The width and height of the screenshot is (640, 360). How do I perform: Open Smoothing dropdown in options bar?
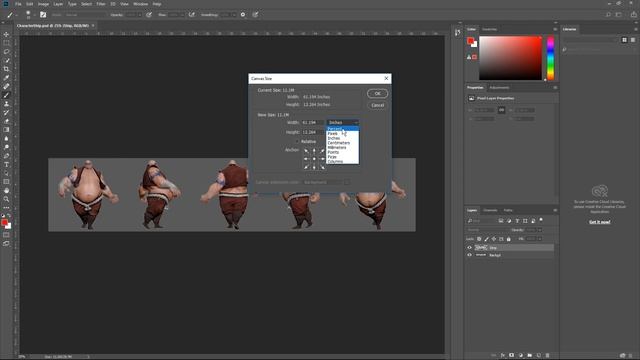[x=234, y=15]
